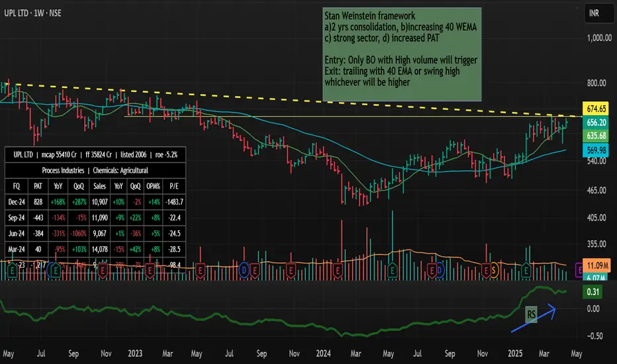The image size is (617, 364).
Task: Click the -443 PAT value
Action: pyautogui.click(x=38, y=218)
